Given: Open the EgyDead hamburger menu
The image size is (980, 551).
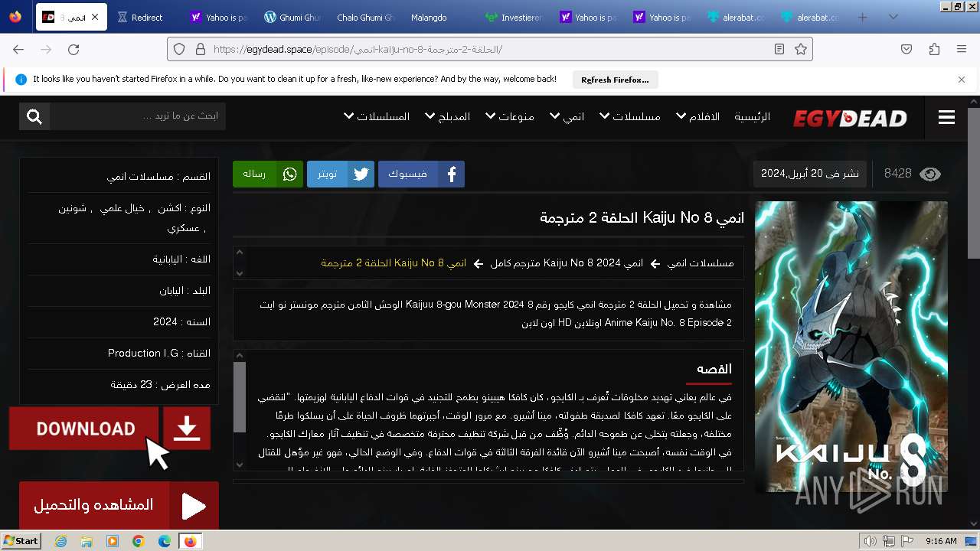Looking at the screenshot, I should tap(946, 117).
